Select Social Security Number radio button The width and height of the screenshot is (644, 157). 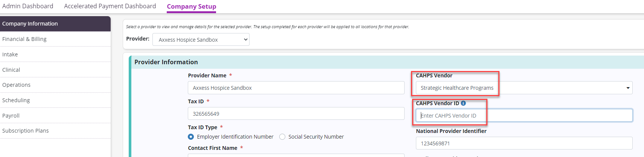click(x=282, y=137)
